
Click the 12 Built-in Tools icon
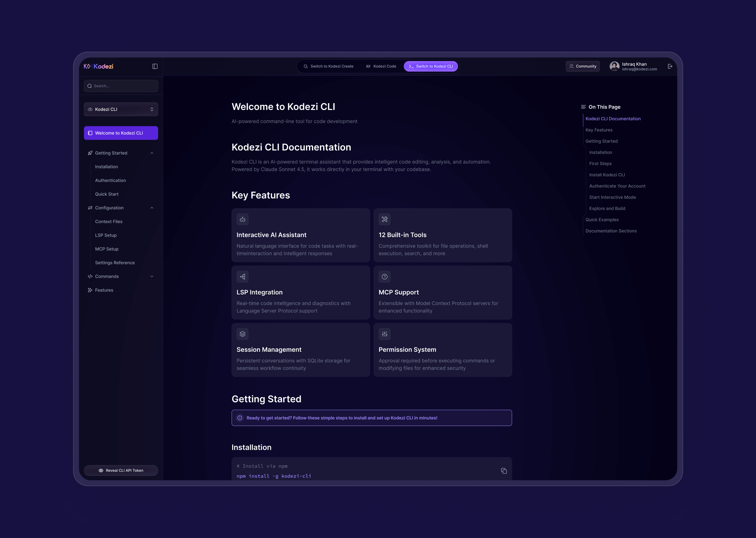pyautogui.click(x=384, y=219)
